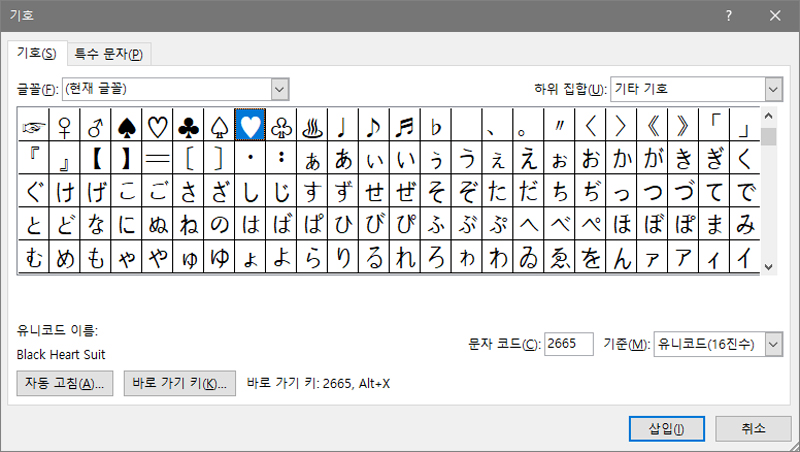Click the 문자 코드 input field
The image size is (800, 452).
tap(568, 344)
